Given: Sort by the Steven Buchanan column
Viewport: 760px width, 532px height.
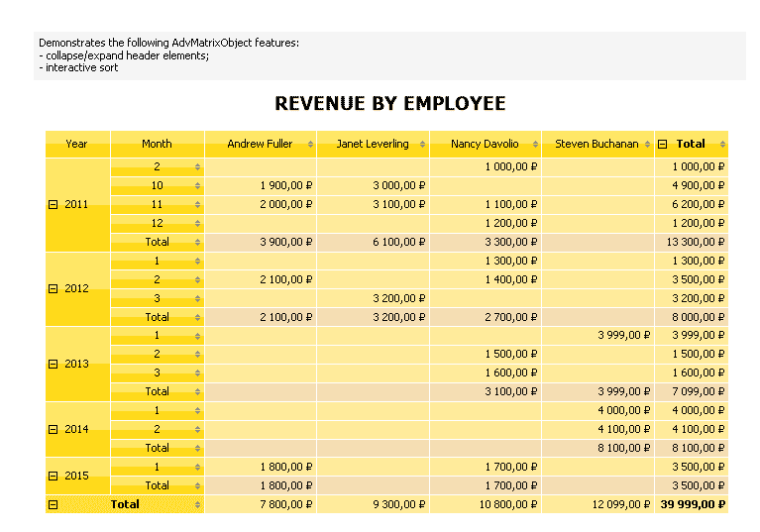Looking at the screenshot, I should 647,144.
